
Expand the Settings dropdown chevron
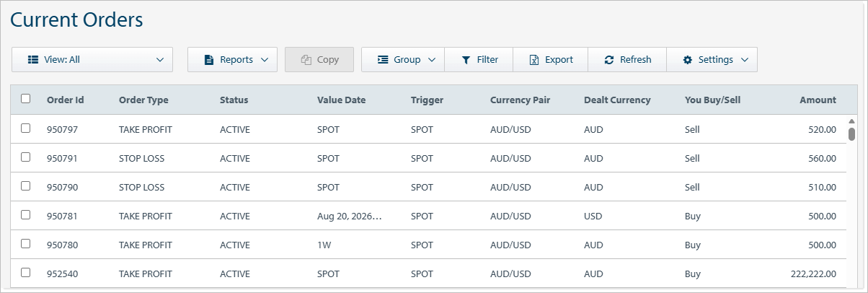click(x=744, y=60)
